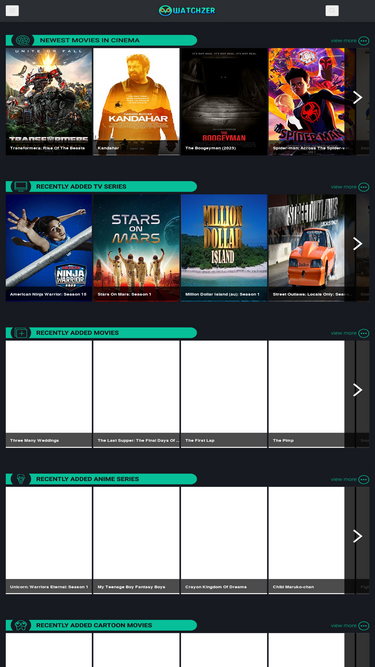
Task: Open view more link for Anime Series
Action: pos(344,479)
